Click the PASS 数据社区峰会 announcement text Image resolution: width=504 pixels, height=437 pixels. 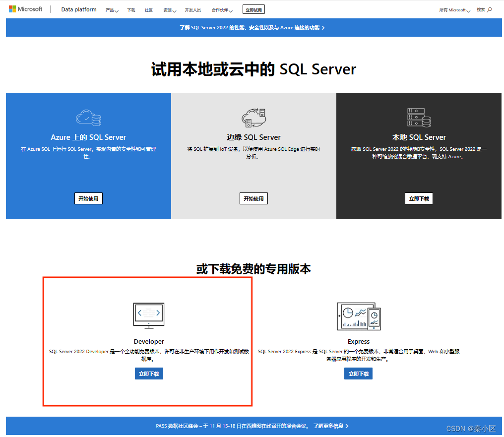[x=232, y=426]
